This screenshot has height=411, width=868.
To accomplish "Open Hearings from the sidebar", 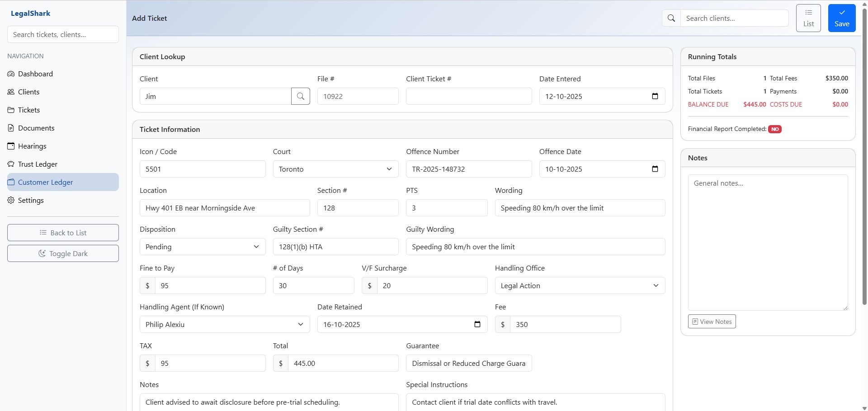I will (x=32, y=146).
